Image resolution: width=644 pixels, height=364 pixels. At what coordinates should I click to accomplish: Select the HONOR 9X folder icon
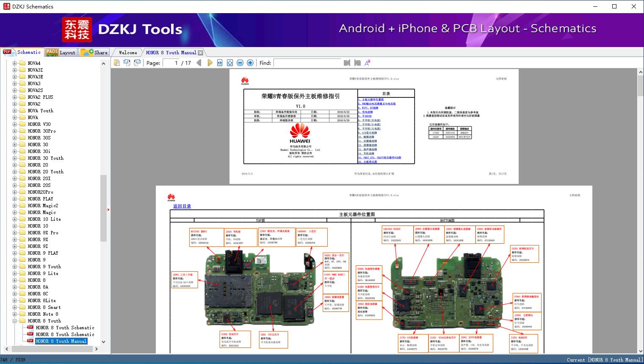(22, 239)
